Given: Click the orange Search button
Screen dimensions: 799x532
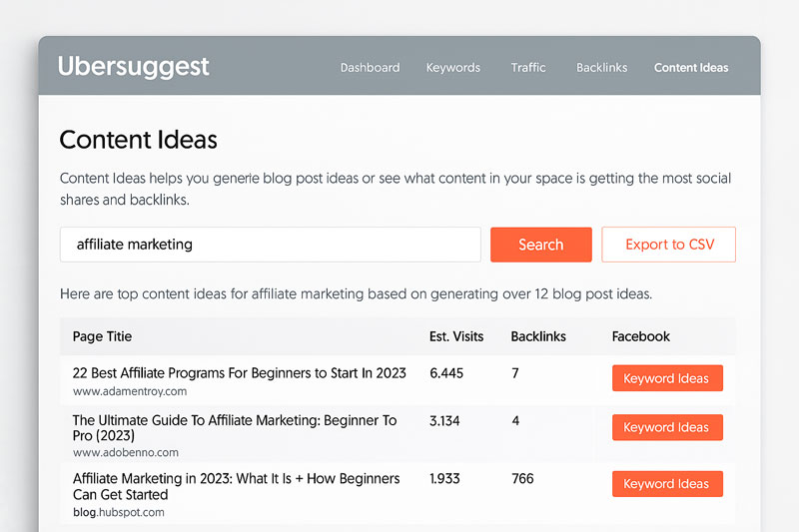Looking at the screenshot, I should pyautogui.click(x=541, y=245).
